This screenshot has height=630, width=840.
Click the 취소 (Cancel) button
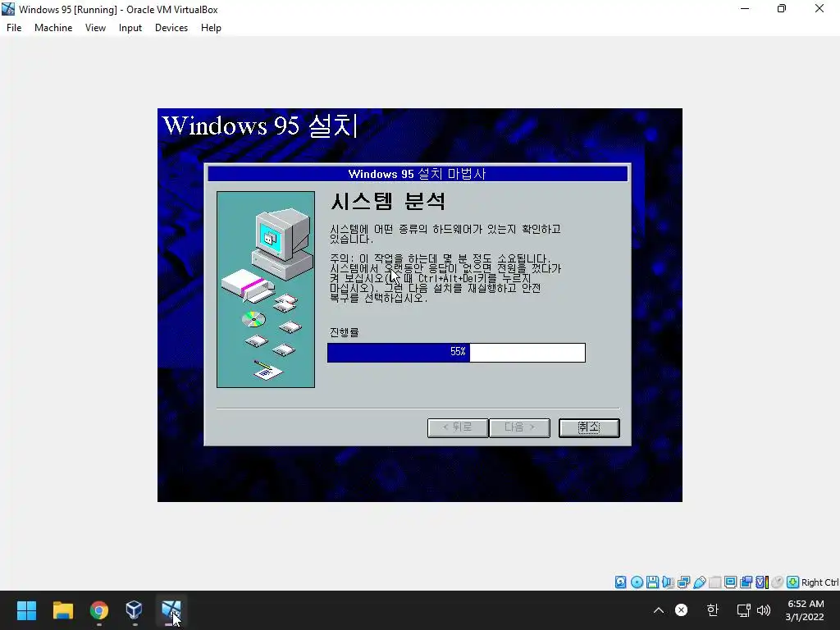589,427
